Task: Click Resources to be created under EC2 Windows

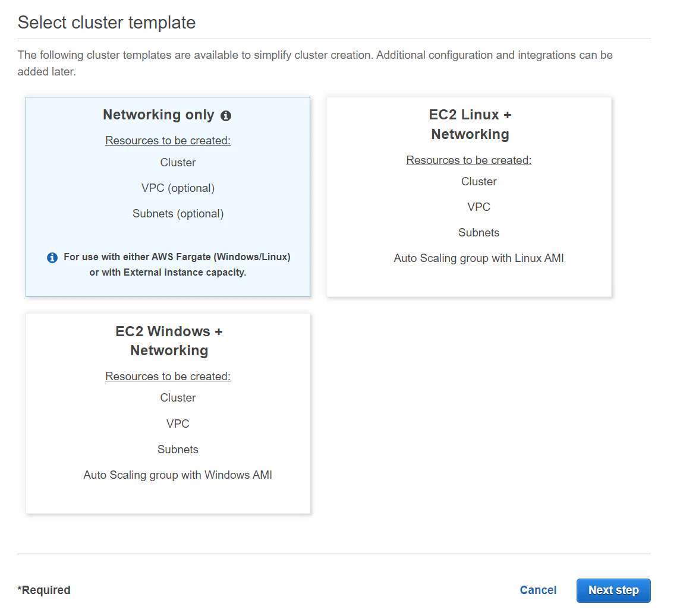Action: pos(168,376)
